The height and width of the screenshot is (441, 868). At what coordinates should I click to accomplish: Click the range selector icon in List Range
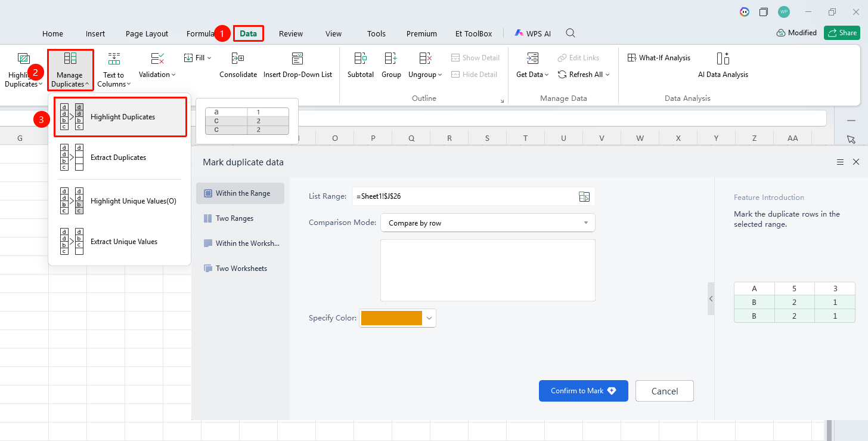[584, 196]
